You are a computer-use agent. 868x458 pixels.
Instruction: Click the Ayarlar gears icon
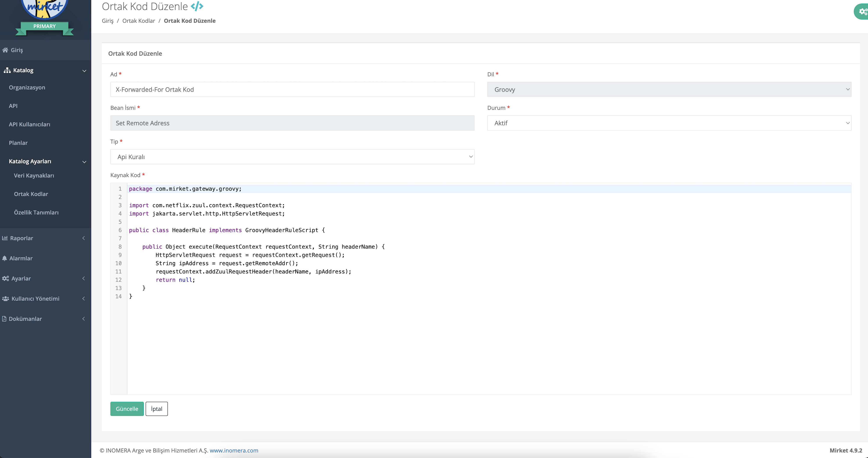coord(5,278)
